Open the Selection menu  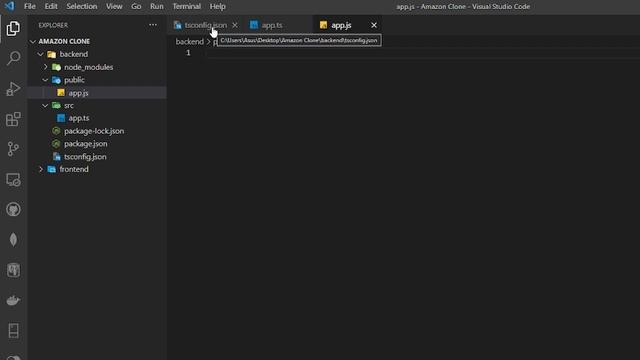click(82, 6)
